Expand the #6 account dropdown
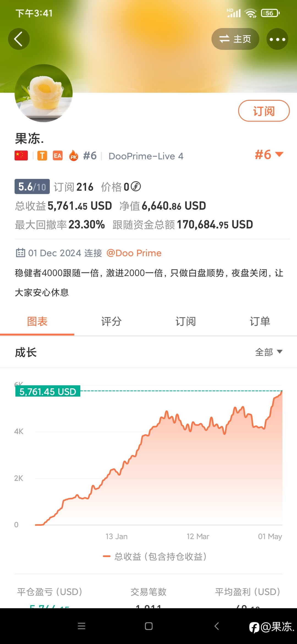The image size is (297, 644). point(269,154)
